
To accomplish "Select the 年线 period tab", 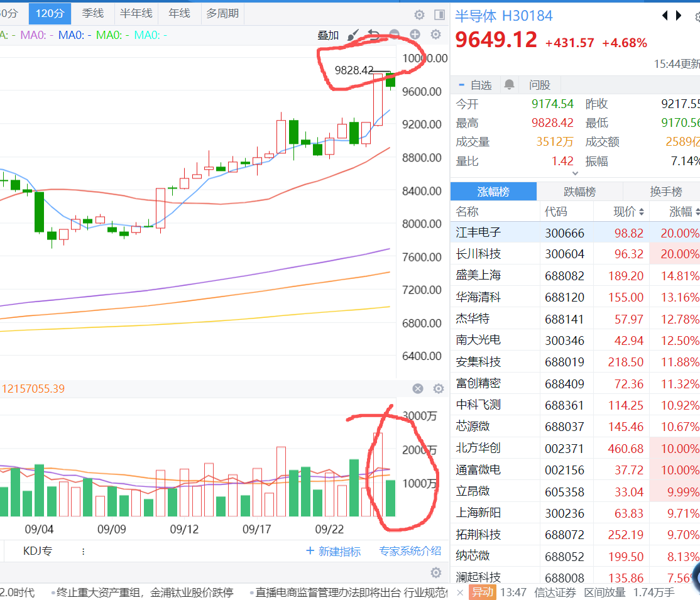I will point(179,13).
